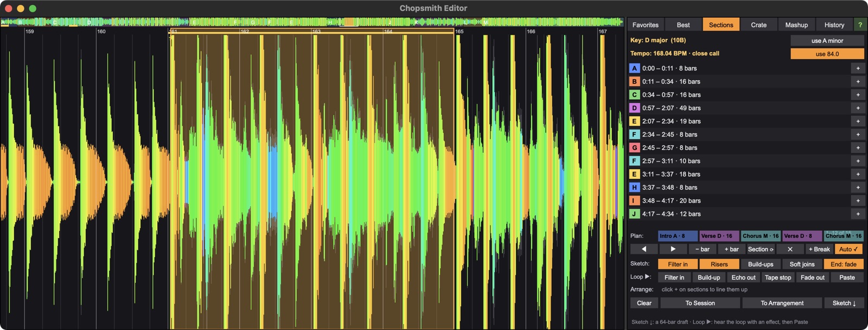Click the plus for section E 2:07 – 2:34
Viewport: 868px width, 330px height.
(858, 121)
